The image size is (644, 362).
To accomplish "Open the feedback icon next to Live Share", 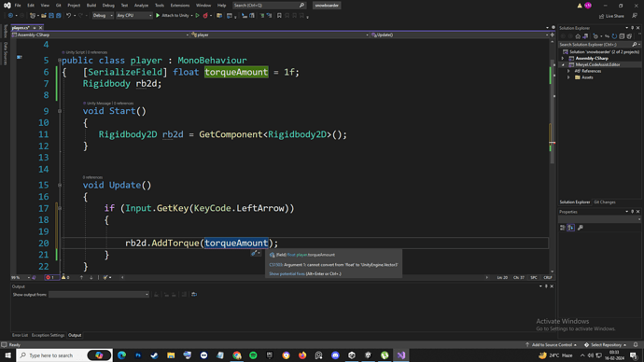I will 635,16.
